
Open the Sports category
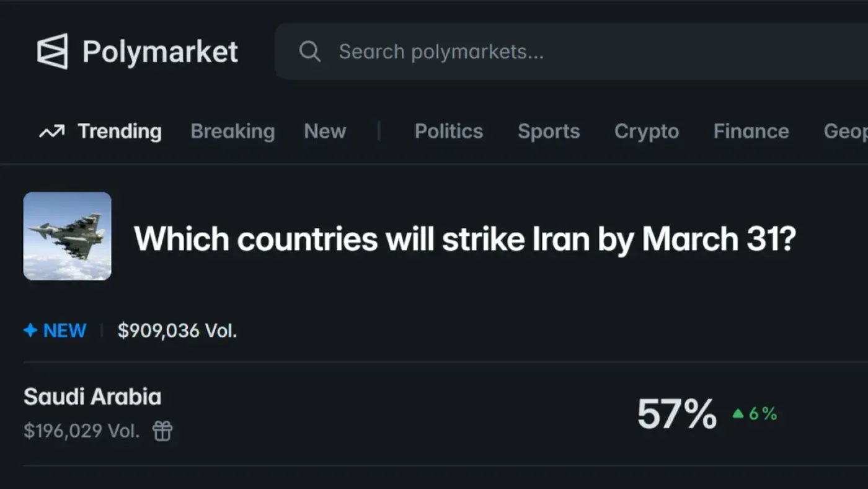click(548, 131)
